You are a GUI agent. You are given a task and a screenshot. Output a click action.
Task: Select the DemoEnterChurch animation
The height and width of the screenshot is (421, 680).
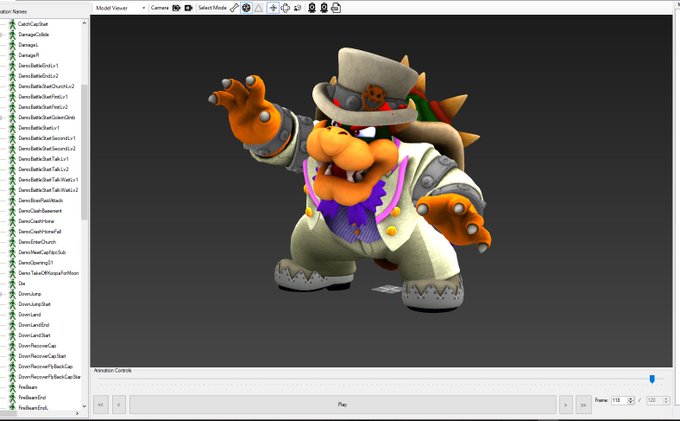click(x=37, y=242)
